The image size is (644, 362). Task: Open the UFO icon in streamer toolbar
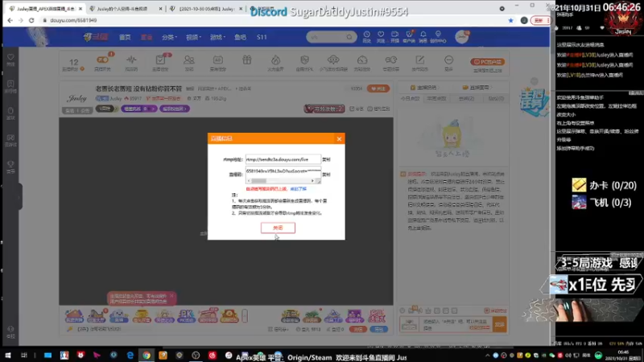point(333,60)
